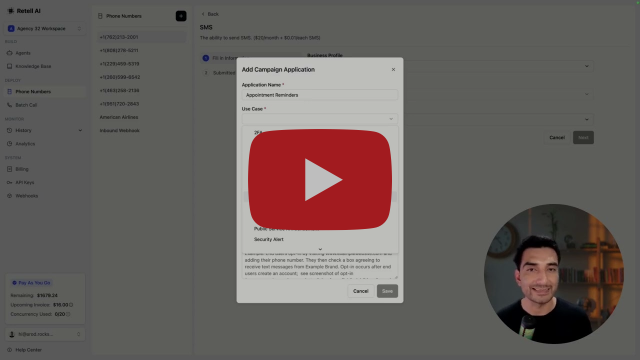Open API Keys in the sidebar

click(x=45, y=182)
